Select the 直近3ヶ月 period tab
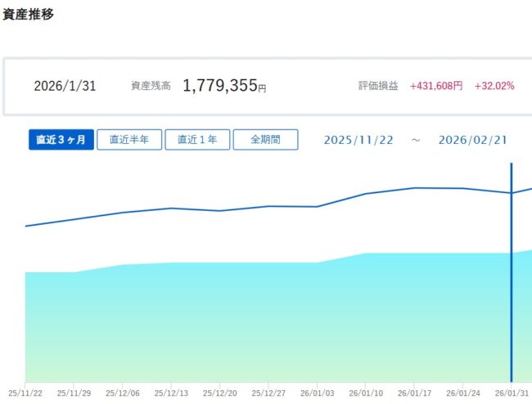Image resolution: width=532 pixels, height=404 pixels. click(x=61, y=139)
